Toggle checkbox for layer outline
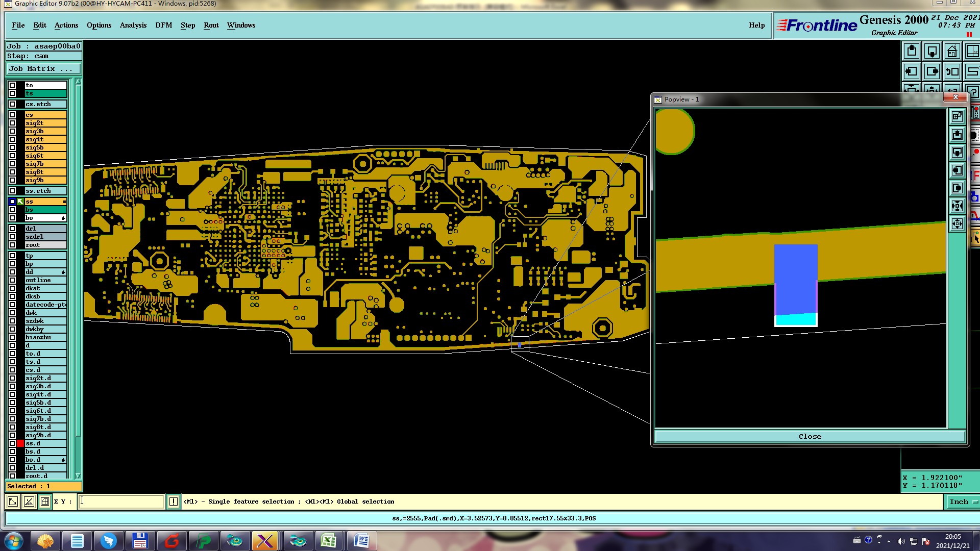The image size is (980, 551). click(12, 280)
